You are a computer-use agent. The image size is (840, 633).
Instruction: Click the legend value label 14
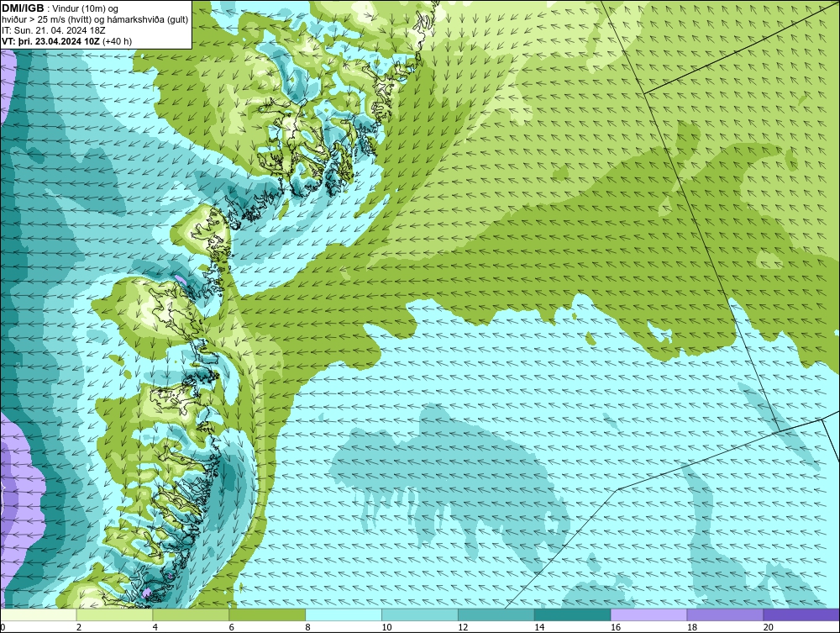pyautogui.click(x=539, y=627)
